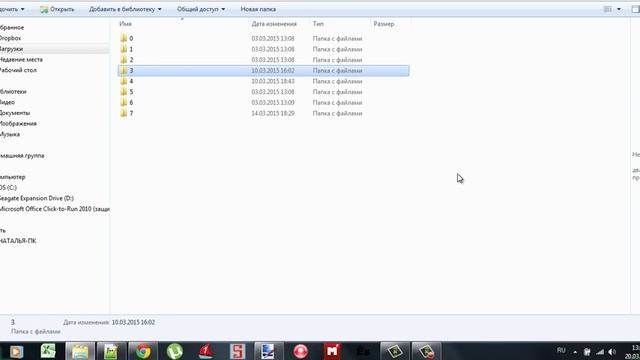Screen dimensions: 640x360
Task: Sort by the Тип column header
Action: (x=318, y=24)
